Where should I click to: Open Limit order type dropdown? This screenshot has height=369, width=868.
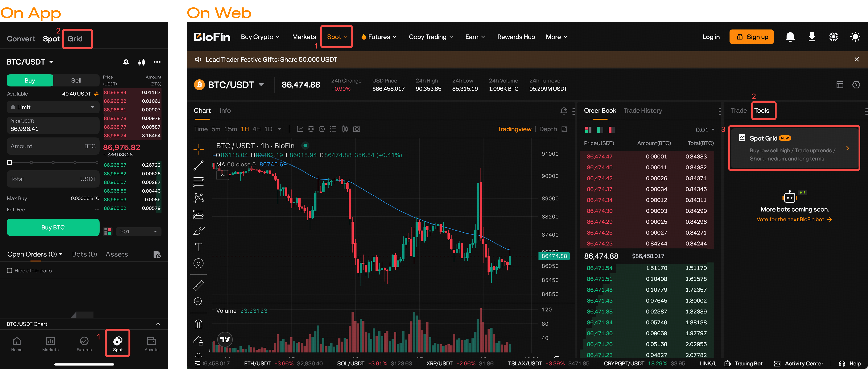(53, 107)
